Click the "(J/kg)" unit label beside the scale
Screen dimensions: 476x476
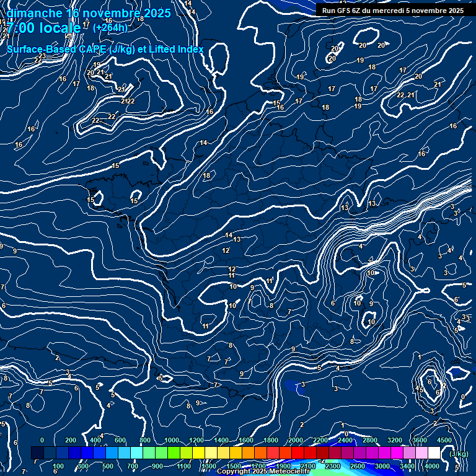pyautogui.click(x=459, y=454)
